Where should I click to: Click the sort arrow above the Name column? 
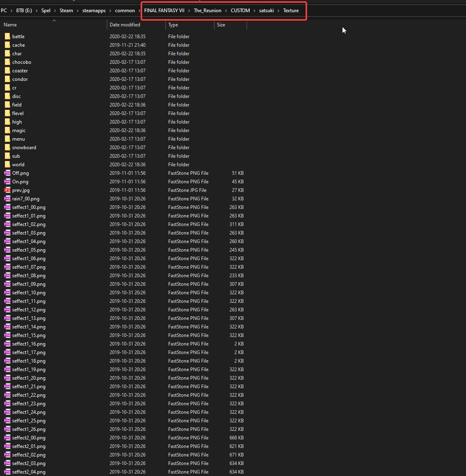click(x=54, y=20)
